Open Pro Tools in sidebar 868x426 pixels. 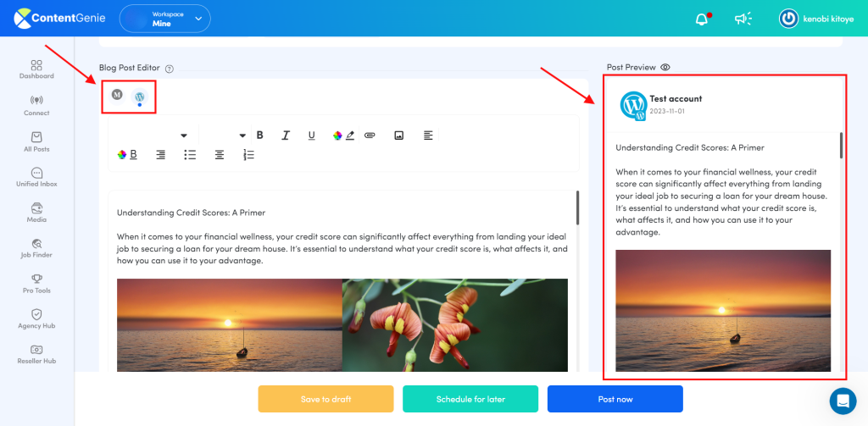click(x=36, y=284)
